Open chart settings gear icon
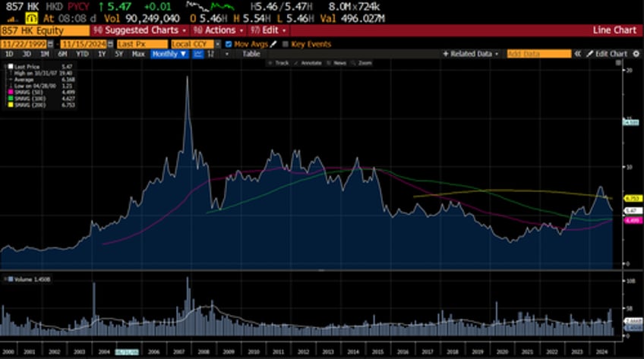The height and width of the screenshot is (359, 644). pyautogui.click(x=636, y=55)
